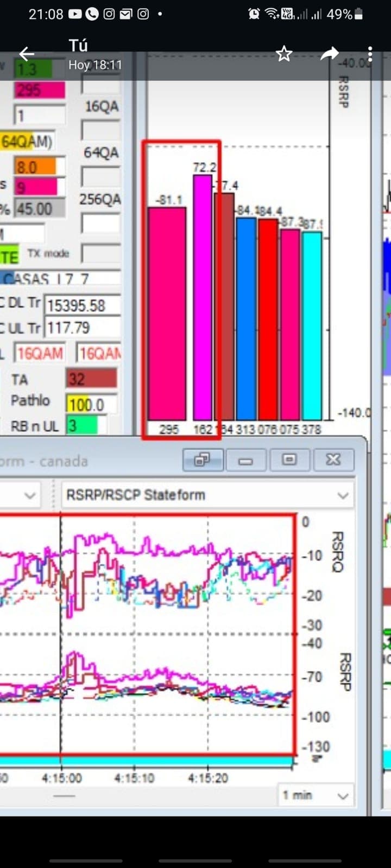Click the 4:15:00 marker on the time axis

pos(61,778)
